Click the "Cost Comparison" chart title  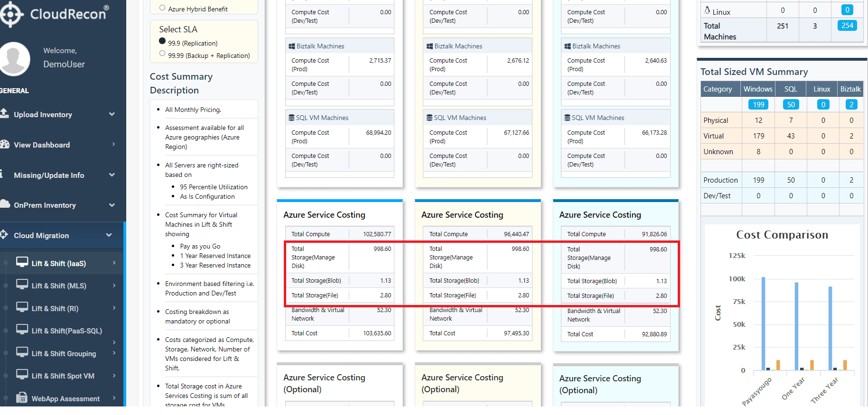(782, 235)
